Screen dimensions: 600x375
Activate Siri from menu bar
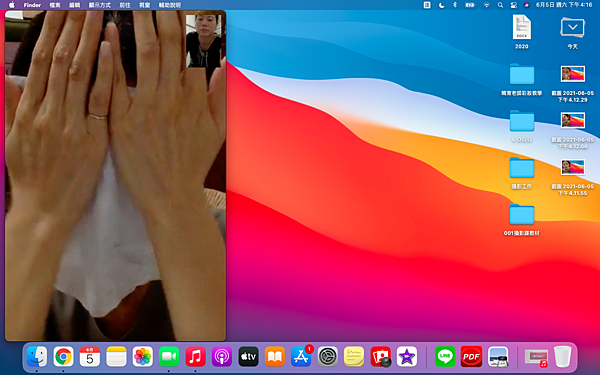tap(527, 5)
